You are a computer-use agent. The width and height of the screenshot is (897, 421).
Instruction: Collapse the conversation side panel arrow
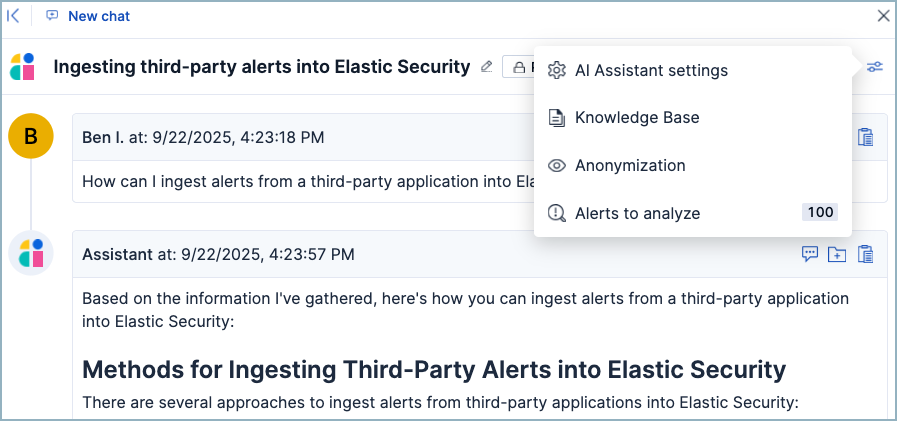coord(14,16)
